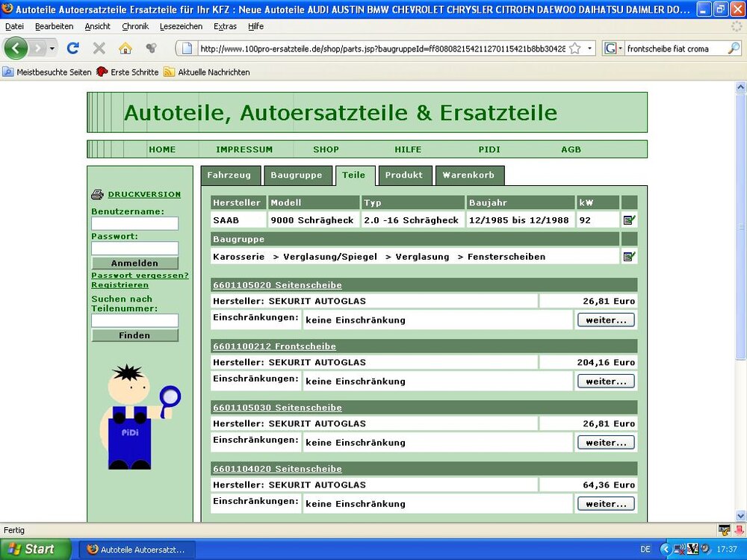Switch to the Baugruppe tab

coord(297,175)
